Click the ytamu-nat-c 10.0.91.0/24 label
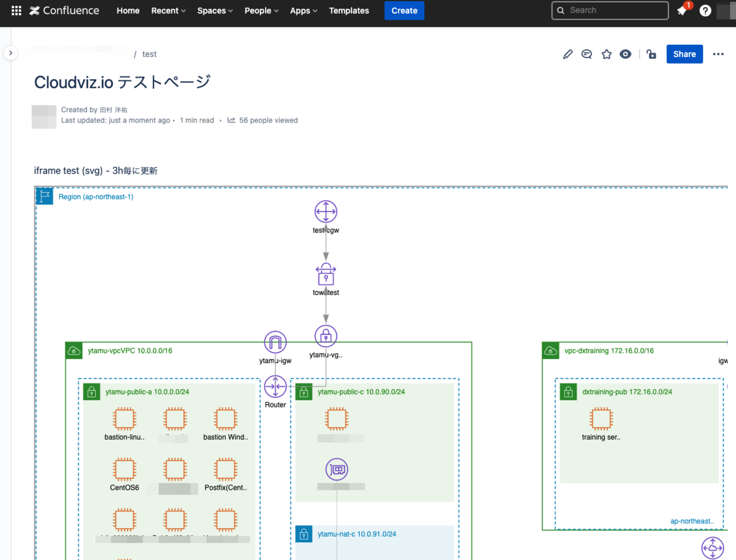The height and width of the screenshot is (560, 736). 357,534
